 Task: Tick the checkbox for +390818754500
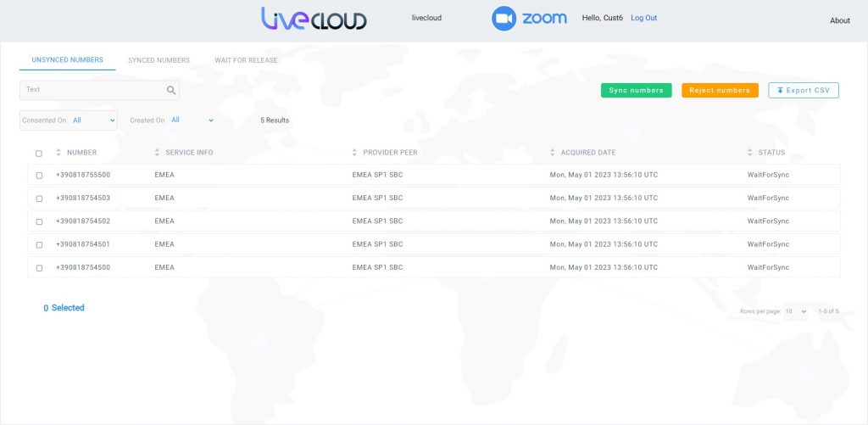39,268
